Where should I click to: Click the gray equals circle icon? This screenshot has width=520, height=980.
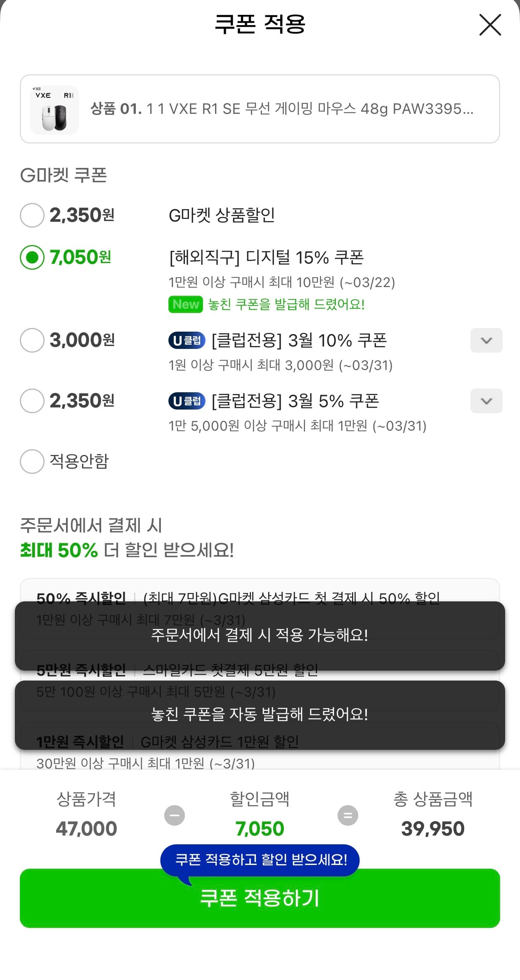pos(348,815)
